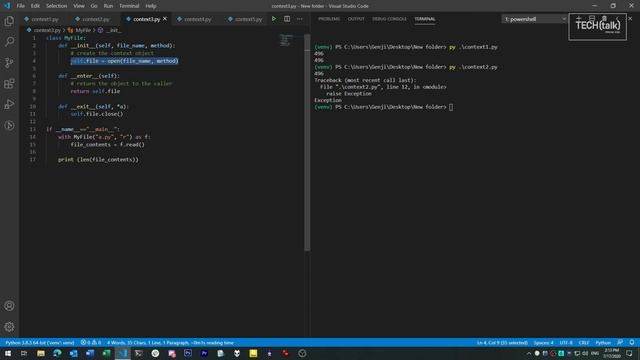Click context1.py in the breadcrumb
The height and width of the screenshot is (360, 640).
(47, 30)
